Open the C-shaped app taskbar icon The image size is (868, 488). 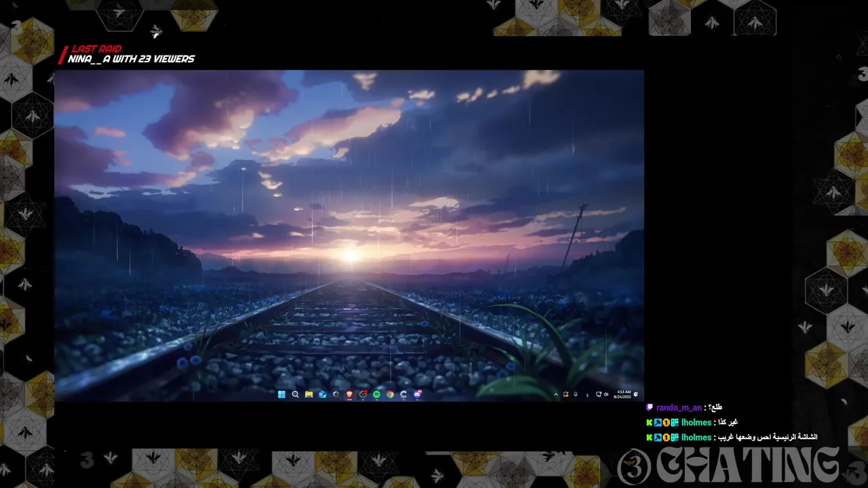403,394
